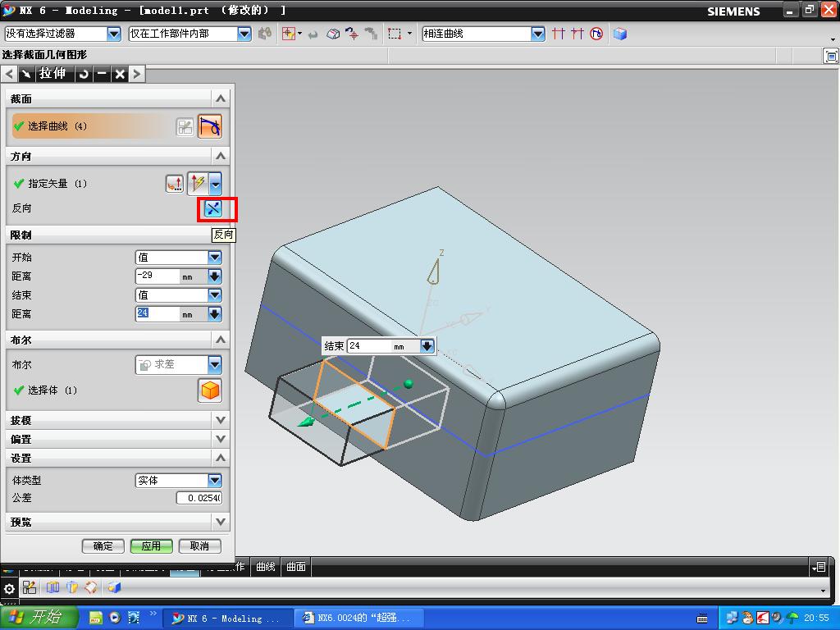Open the 开始 limit type dropdown
The image size is (840, 630).
[215, 258]
